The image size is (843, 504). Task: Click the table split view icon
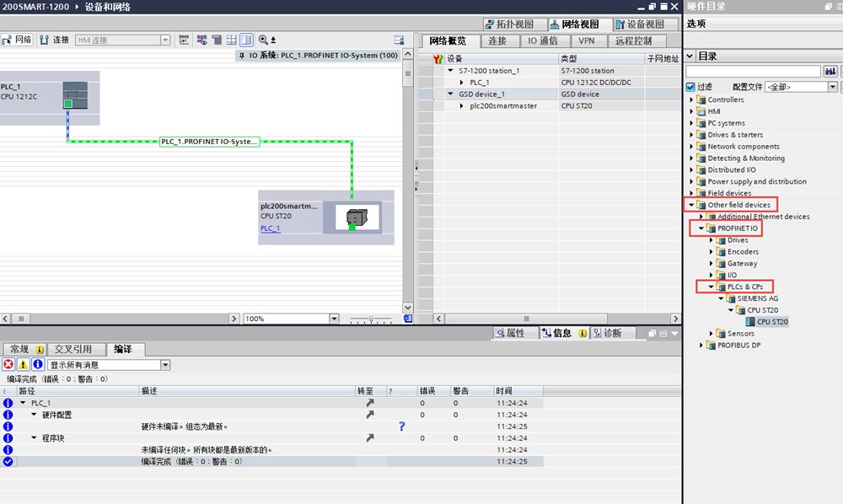tap(232, 40)
